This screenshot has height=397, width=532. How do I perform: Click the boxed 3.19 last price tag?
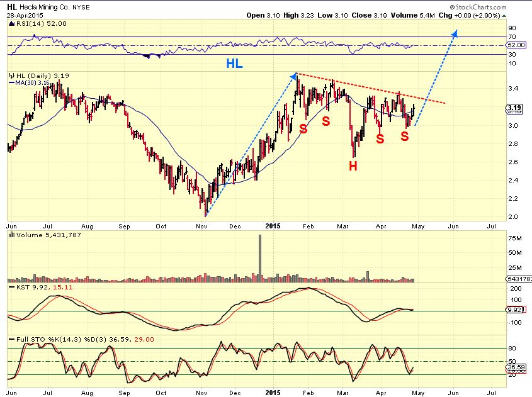(514, 108)
